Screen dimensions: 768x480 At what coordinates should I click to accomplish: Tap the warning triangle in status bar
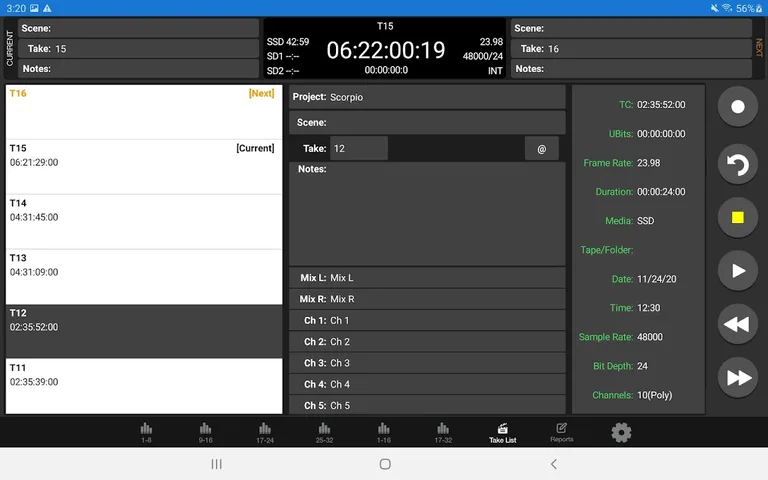[47, 8]
